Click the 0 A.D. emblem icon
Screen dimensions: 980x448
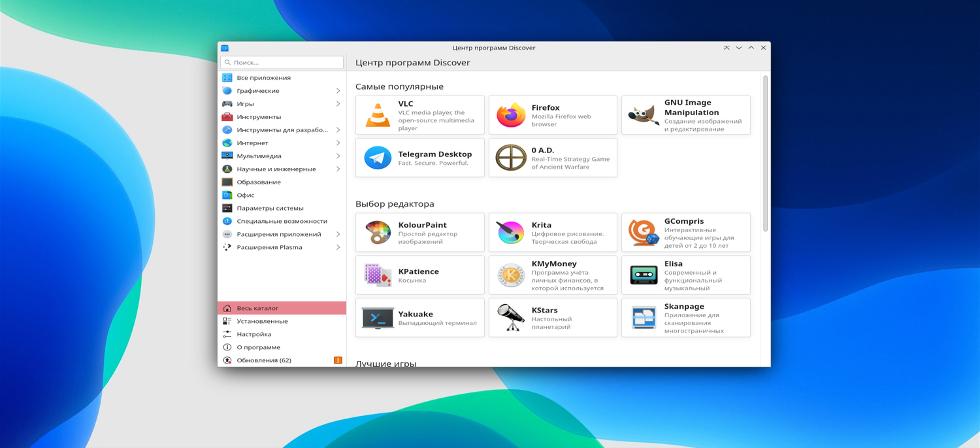(x=511, y=158)
